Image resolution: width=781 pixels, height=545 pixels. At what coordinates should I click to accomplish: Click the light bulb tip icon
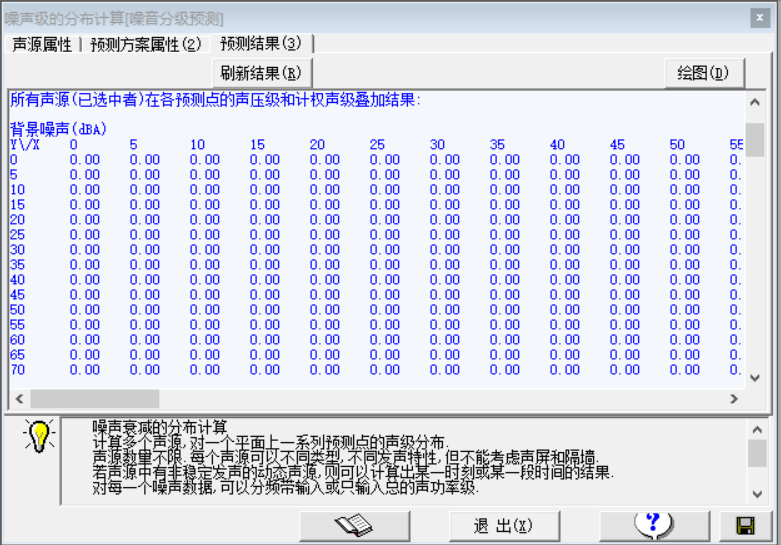click(x=39, y=436)
